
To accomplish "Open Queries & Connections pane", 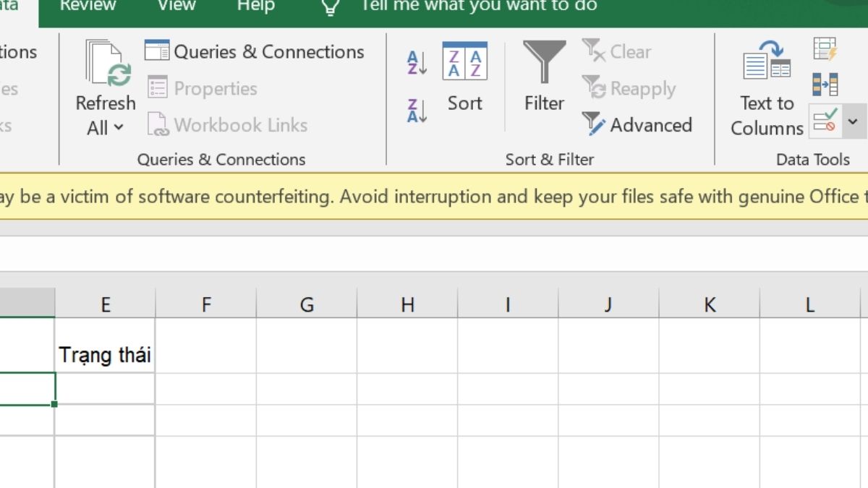I will tap(254, 52).
